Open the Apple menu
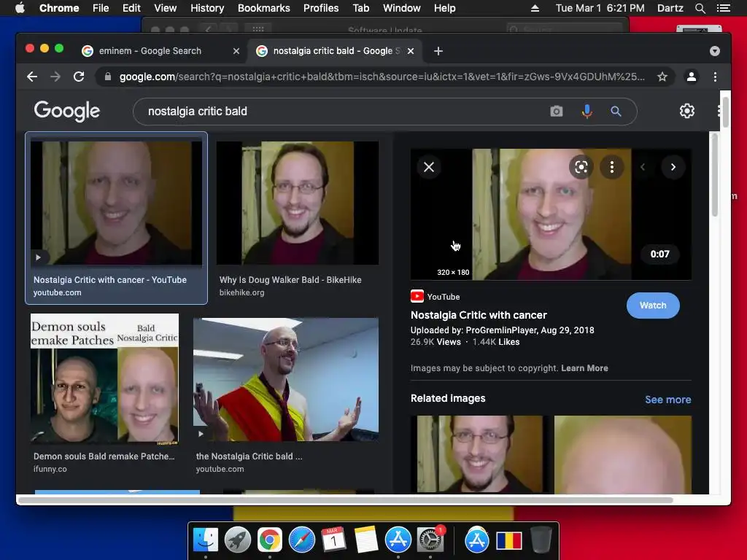The width and height of the screenshot is (747, 560). [x=20, y=8]
